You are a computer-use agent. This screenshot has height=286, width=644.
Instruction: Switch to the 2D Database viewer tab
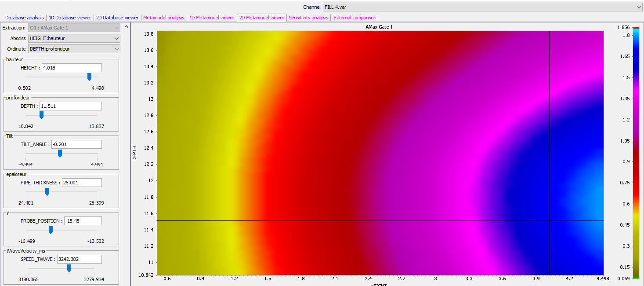pyautogui.click(x=117, y=18)
